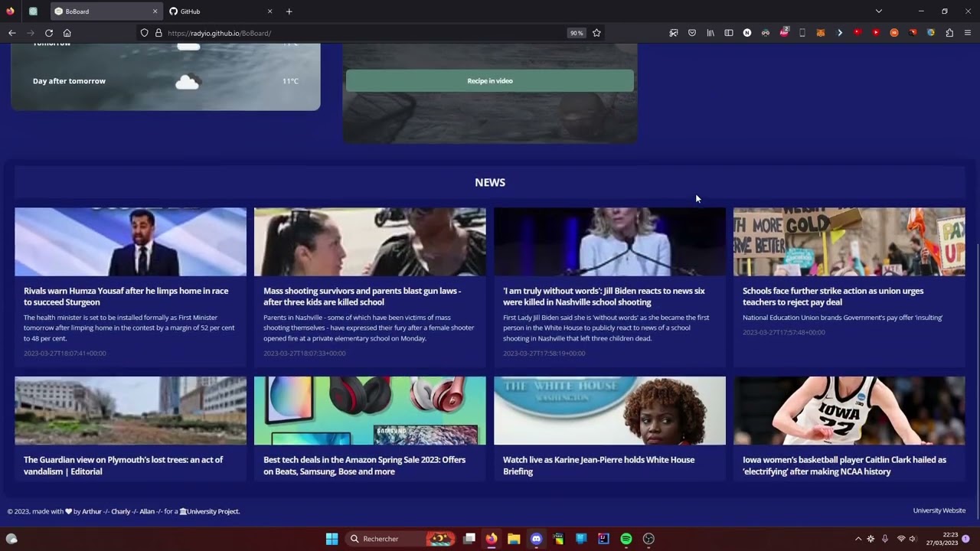Go back with the browser back arrow
The image size is (980, 551).
click(12, 33)
